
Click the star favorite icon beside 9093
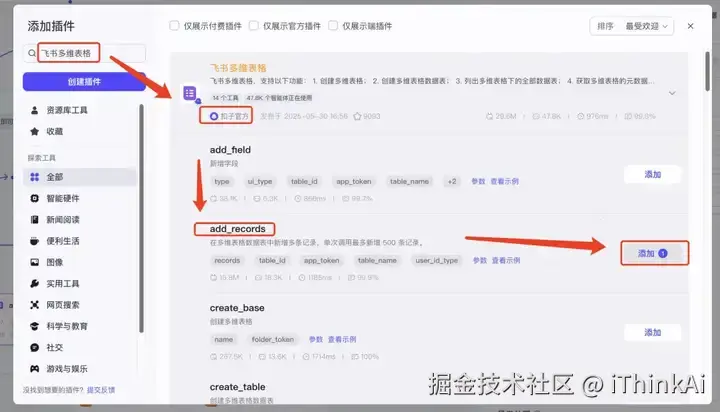click(x=357, y=116)
